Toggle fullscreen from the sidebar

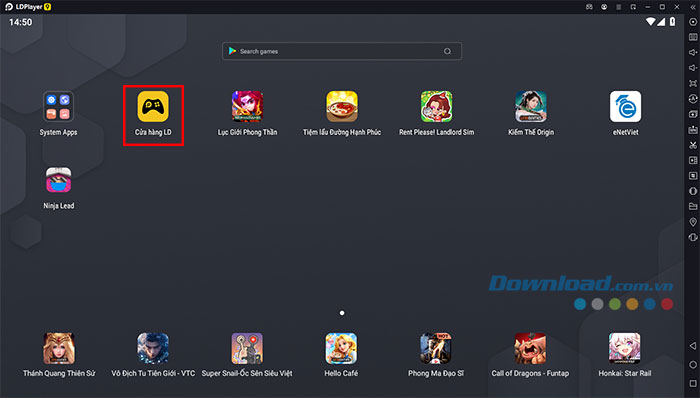(x=693, y=83)
